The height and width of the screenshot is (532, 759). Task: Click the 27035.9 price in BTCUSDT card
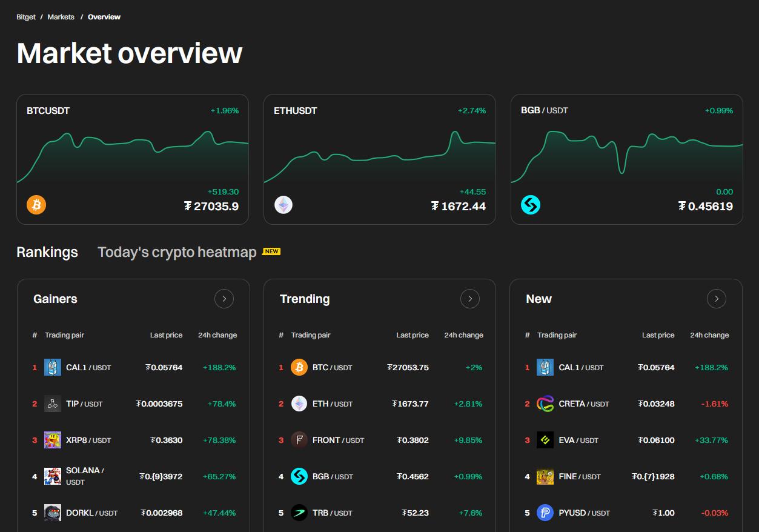point(211,206)
